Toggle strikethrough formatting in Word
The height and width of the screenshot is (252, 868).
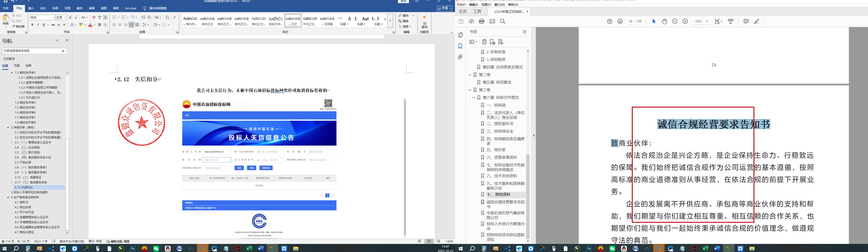[x=53, y=25]
